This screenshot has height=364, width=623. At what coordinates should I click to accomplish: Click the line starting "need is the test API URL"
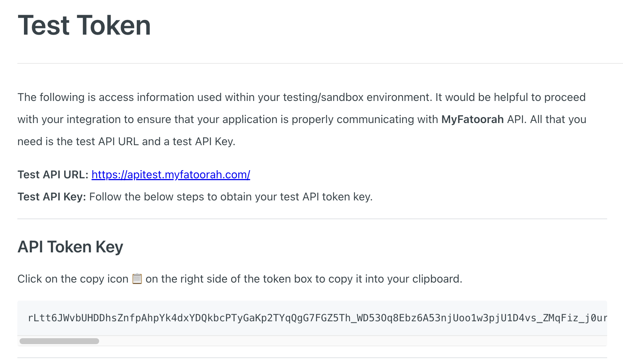[x=126, y=141]
